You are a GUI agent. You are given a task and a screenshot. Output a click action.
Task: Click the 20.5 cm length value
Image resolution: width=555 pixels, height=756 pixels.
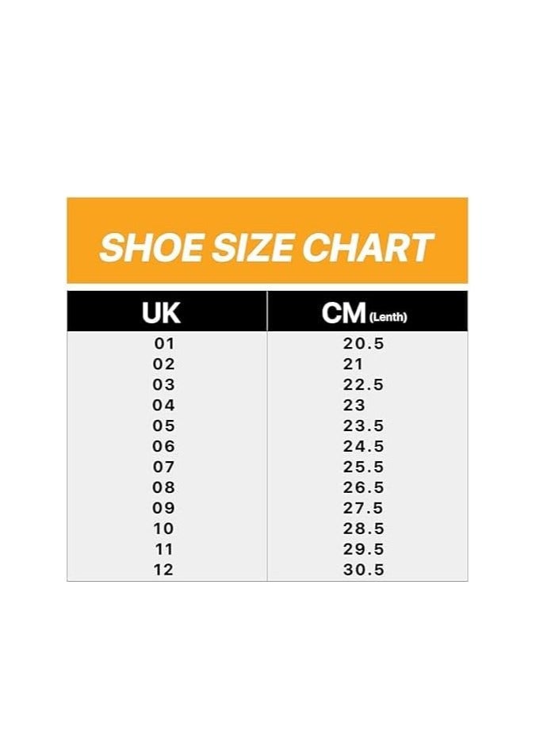[363, 344]
